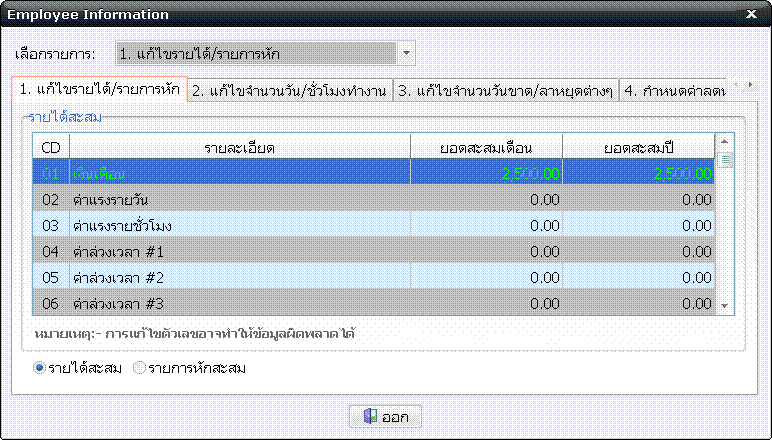
Task: Select the รายการหักสะสม radio button
Action: [139, 368]
